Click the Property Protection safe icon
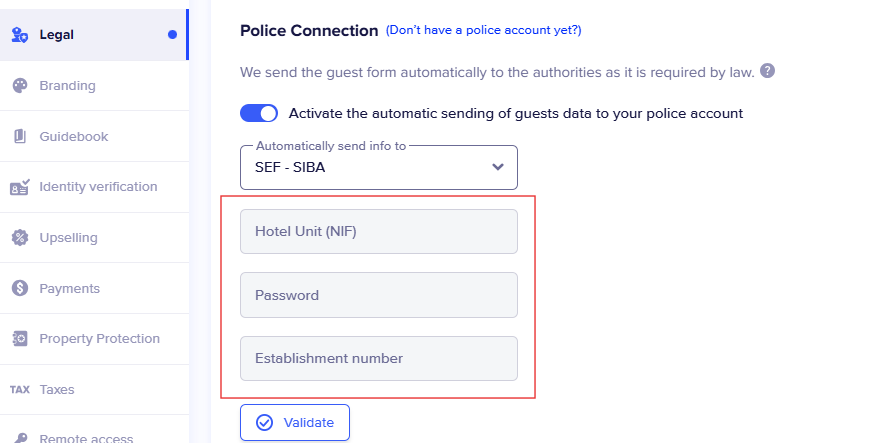The width and height of the screenshot is (882, 443). pyautogui.click(x=20, y=339)
